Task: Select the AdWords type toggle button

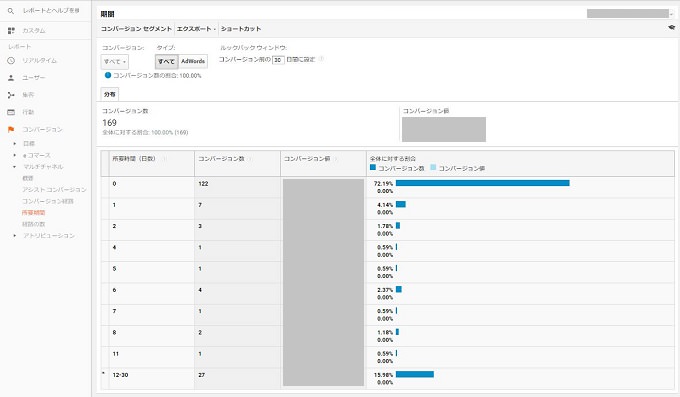Action: tap(193, 61)
